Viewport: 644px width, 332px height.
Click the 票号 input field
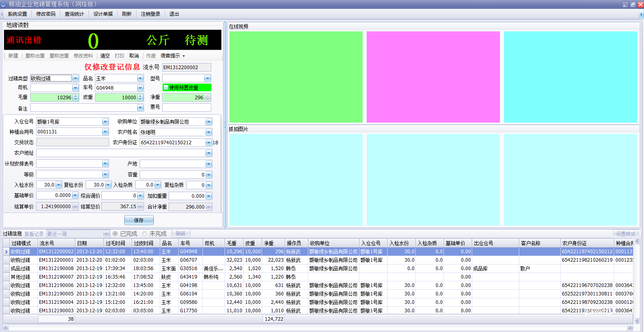click(187, 107)
